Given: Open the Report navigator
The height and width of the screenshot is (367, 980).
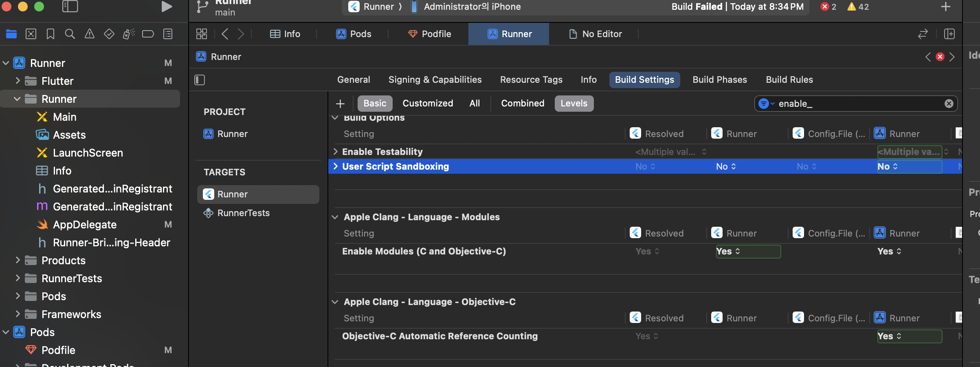Looking at the screenshot, I should (x=168, y=34).
